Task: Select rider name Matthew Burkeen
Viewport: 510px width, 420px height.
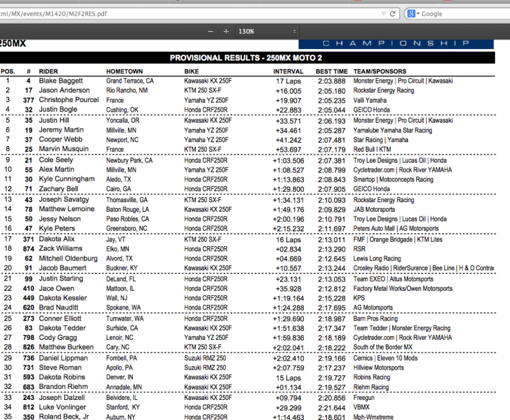Action: tap(67, 347)
